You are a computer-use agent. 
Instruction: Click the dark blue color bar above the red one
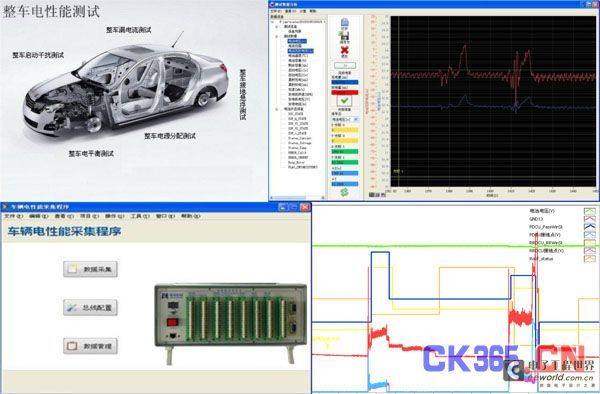(x=345, y=82)
